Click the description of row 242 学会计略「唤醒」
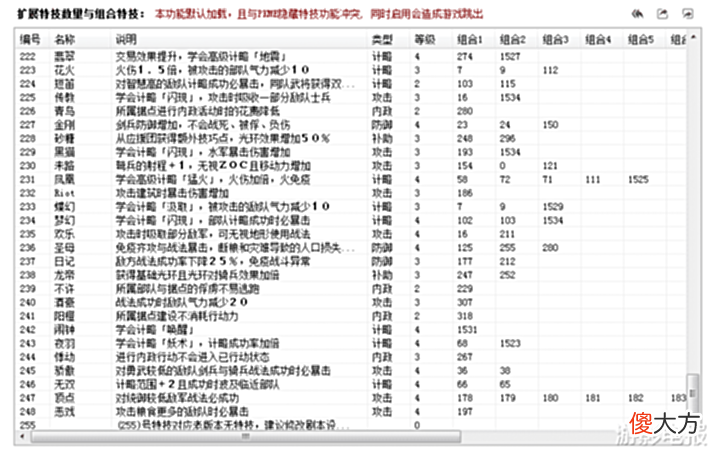 [155, 330]
